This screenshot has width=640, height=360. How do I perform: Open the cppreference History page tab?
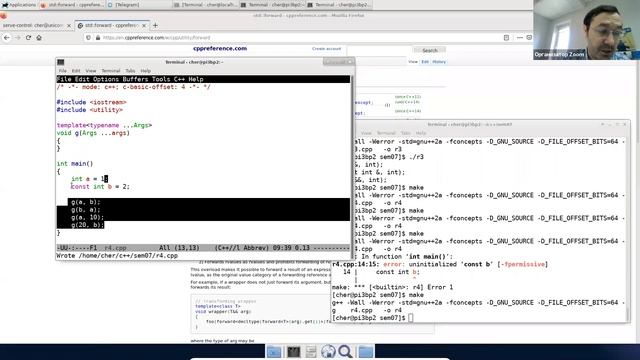[439, 62]
